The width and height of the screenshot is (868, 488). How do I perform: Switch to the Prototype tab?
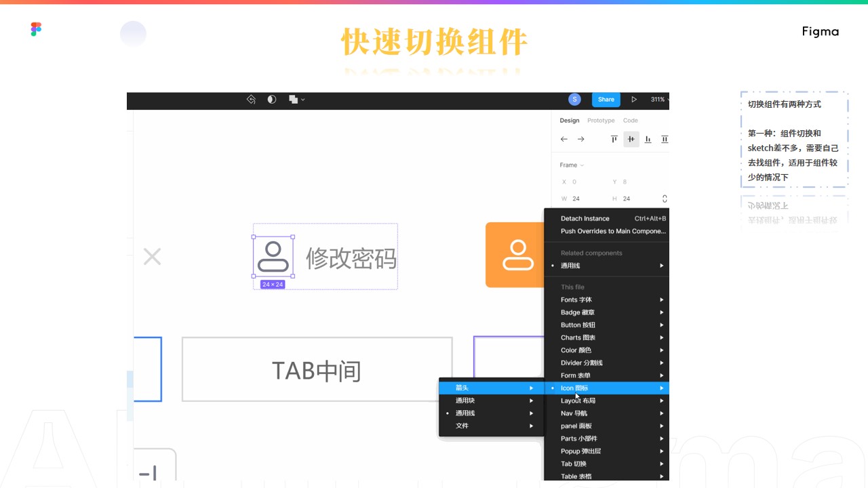click(601, 121)
